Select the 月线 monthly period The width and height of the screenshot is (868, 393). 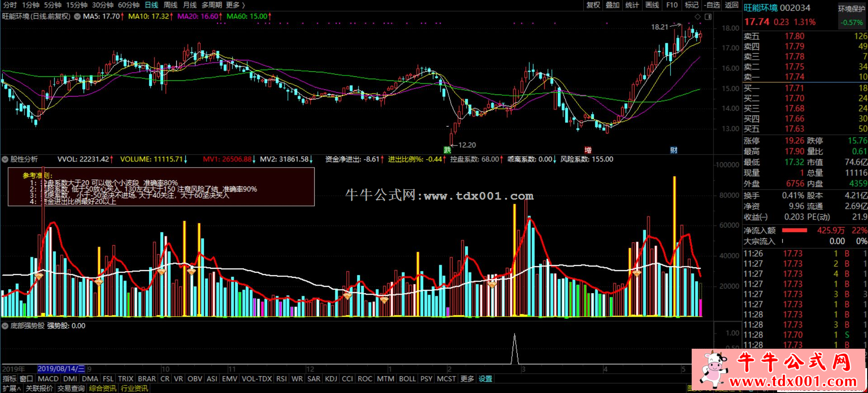click(x=190, y=5)
